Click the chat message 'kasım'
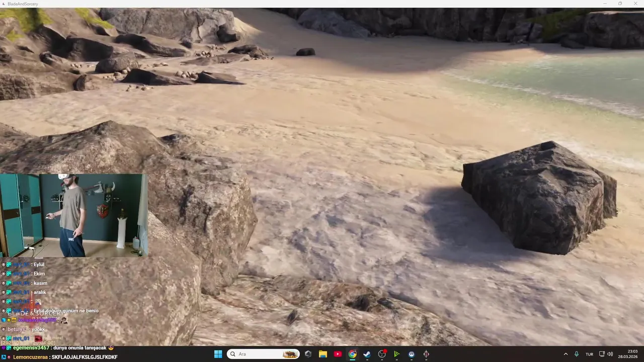644x362 pixels. point(40,283)
